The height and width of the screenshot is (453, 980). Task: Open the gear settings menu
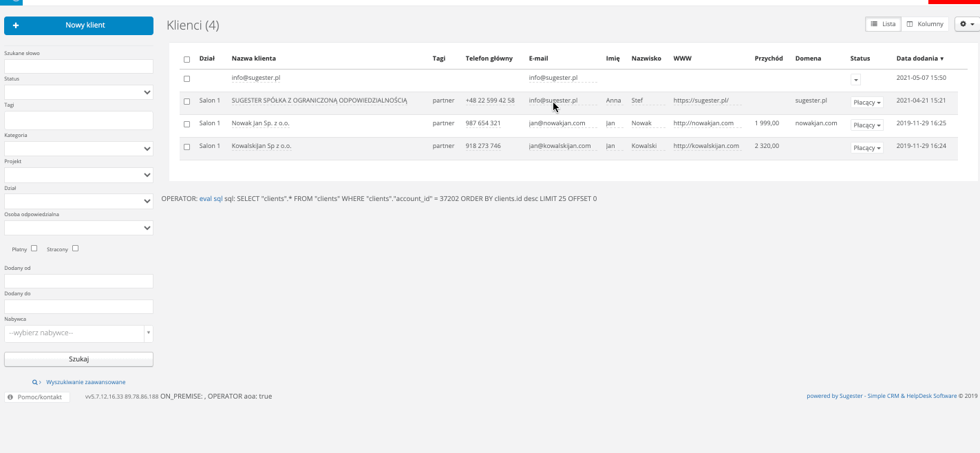(x=966, y=24)
